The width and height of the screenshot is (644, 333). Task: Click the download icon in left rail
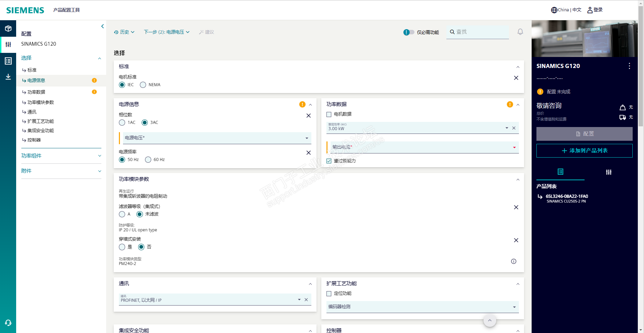click(8, 77)
